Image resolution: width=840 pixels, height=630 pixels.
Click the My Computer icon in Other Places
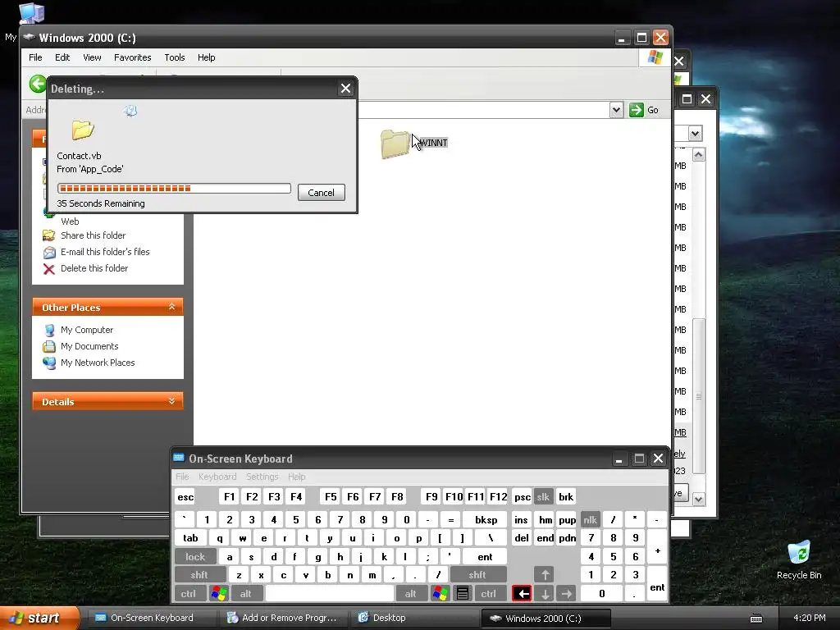click(x=49, y=330)
